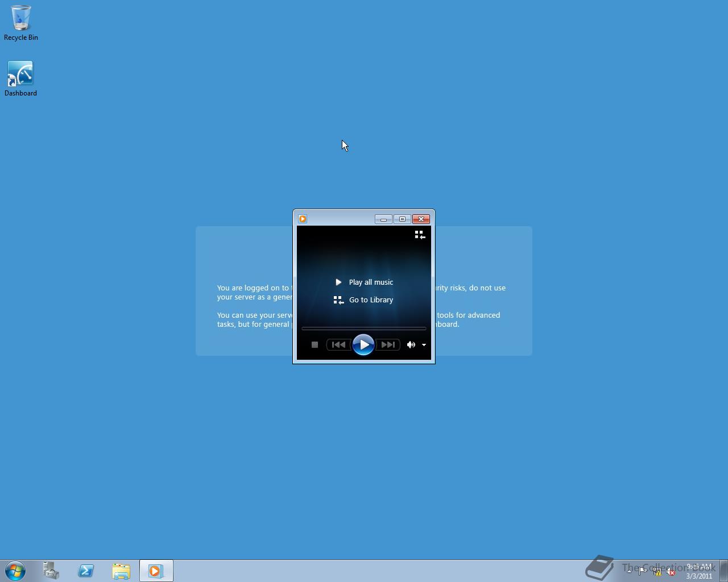Click the Play button in Media Player

click(363, 344)
